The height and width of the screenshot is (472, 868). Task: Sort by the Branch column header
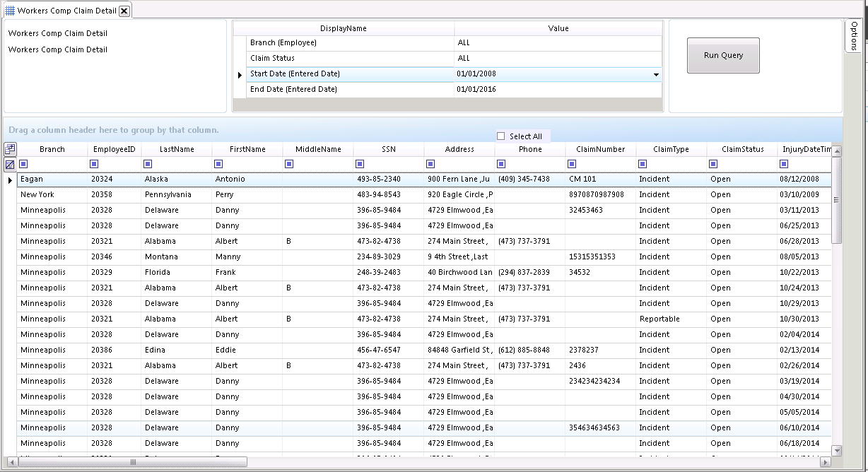[52, 149]
